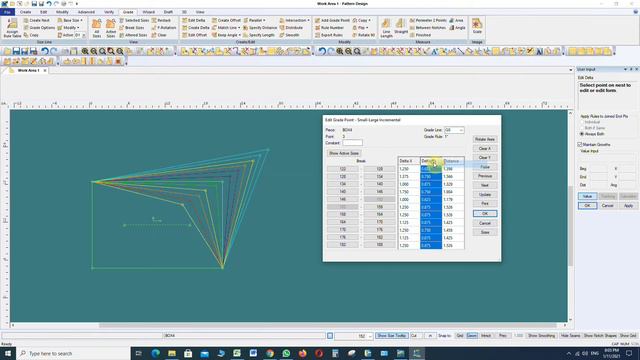Click the Angle measure tool
Image resolution: width=640 pixels, height=360 pixels.
coord(457,27)
